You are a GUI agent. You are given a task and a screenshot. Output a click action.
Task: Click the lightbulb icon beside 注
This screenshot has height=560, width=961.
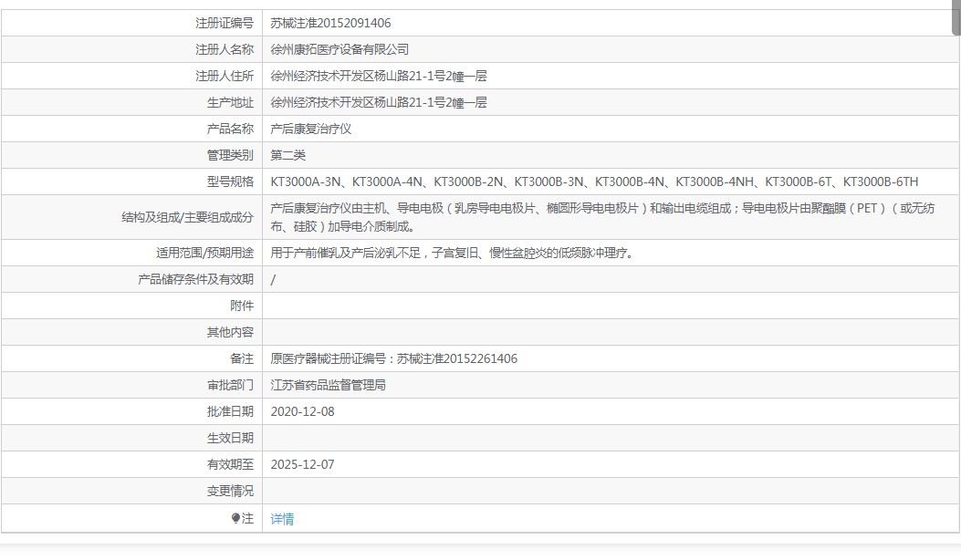[x=236, y=518]
